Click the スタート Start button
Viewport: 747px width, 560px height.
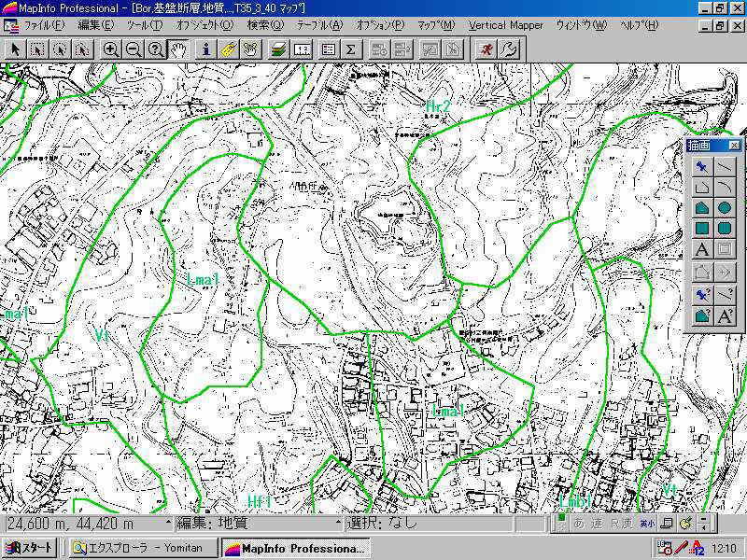[30, 548]
